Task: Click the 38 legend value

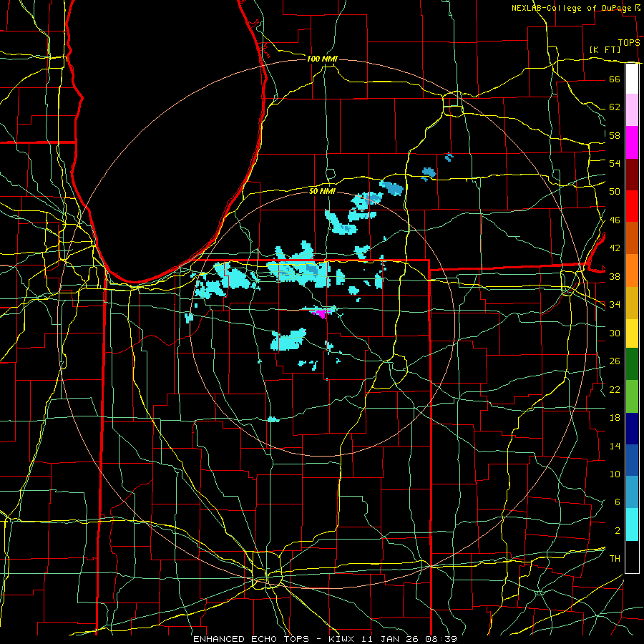Action: [615, 276]
